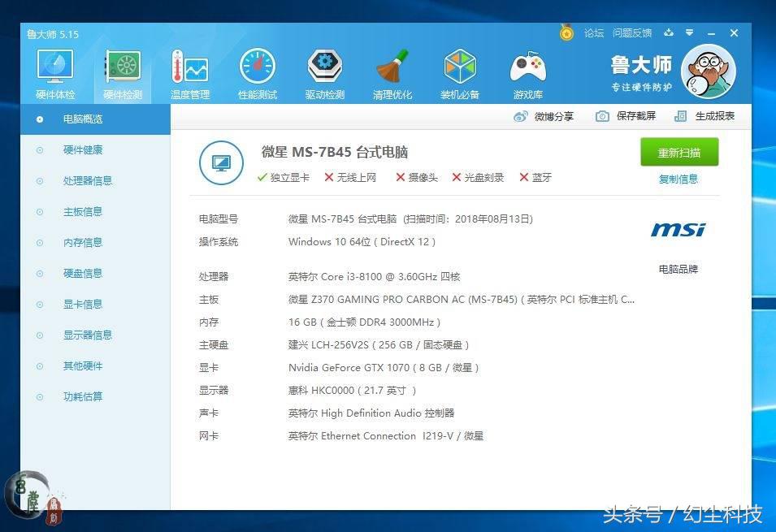The height and width of the screenshot is (532, 776).
Task: Select 电脑概览 overview sidebar item
Action: [x=96, y=119]
